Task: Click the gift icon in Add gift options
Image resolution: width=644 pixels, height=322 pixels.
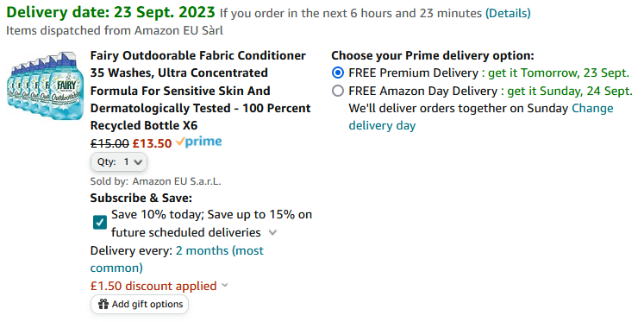Action: 103,305
